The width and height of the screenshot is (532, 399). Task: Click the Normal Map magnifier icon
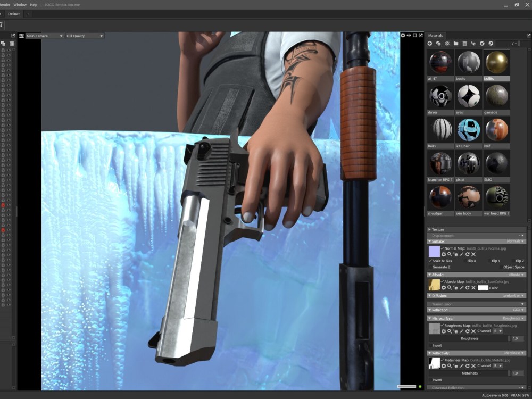click(450, 254)
